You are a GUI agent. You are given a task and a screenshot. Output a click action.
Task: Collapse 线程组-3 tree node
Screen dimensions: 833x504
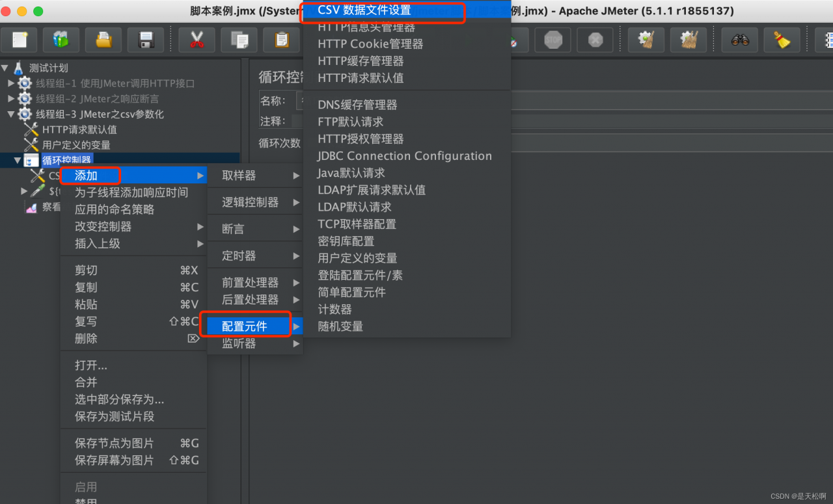click(11, 114)
